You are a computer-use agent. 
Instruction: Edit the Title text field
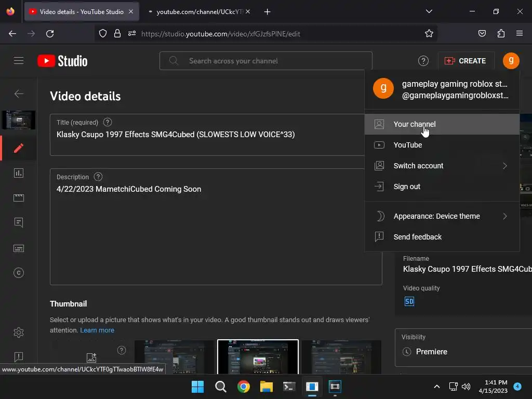point(207,135)
